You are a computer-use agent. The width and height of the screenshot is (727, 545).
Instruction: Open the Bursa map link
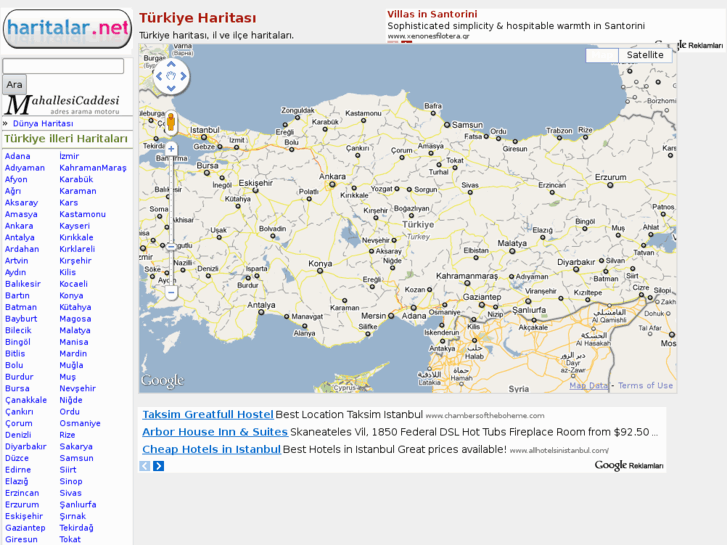click(17, 388)
